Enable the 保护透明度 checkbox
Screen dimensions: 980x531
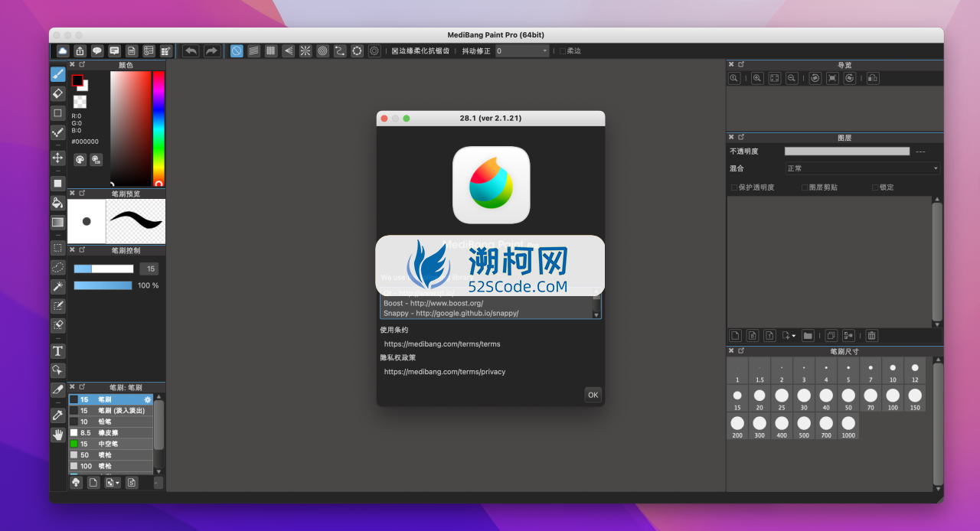coord(753,187)
